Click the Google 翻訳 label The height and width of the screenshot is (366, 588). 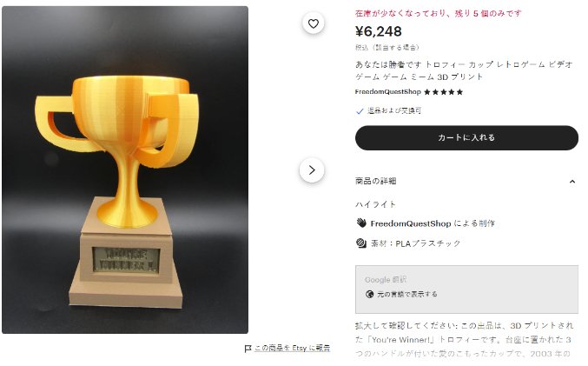(x=386, y=280)
